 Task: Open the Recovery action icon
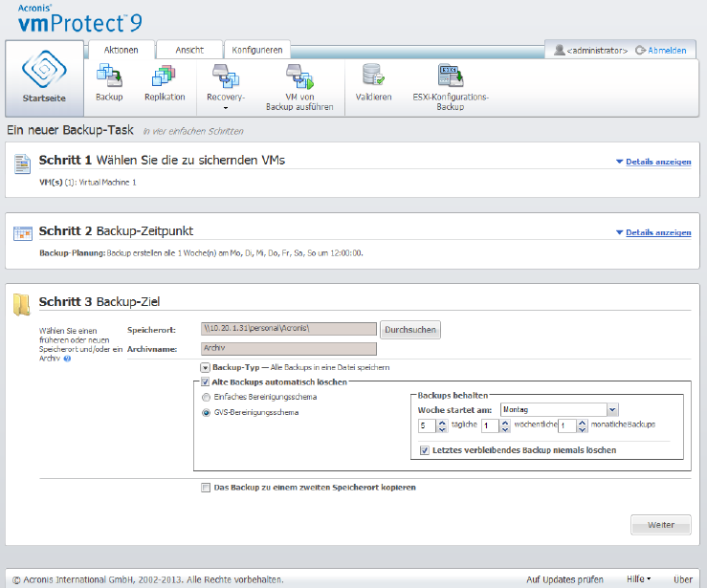point(226,76)
